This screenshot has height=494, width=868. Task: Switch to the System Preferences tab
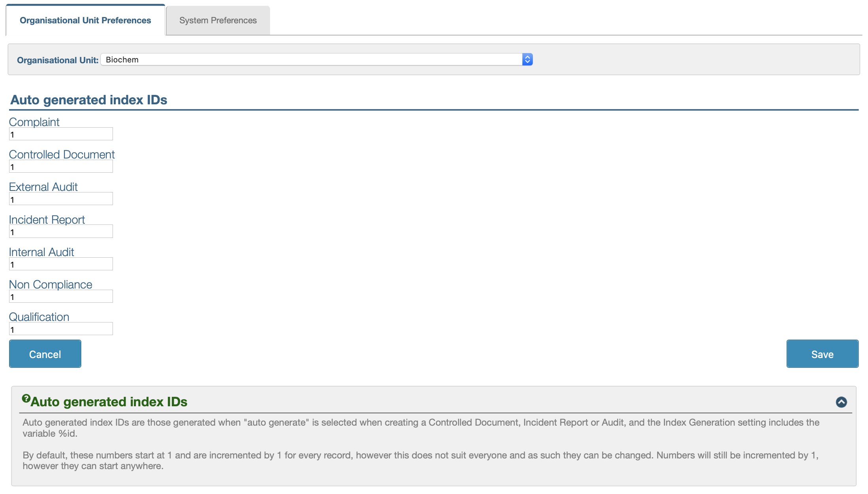point(218,21)
